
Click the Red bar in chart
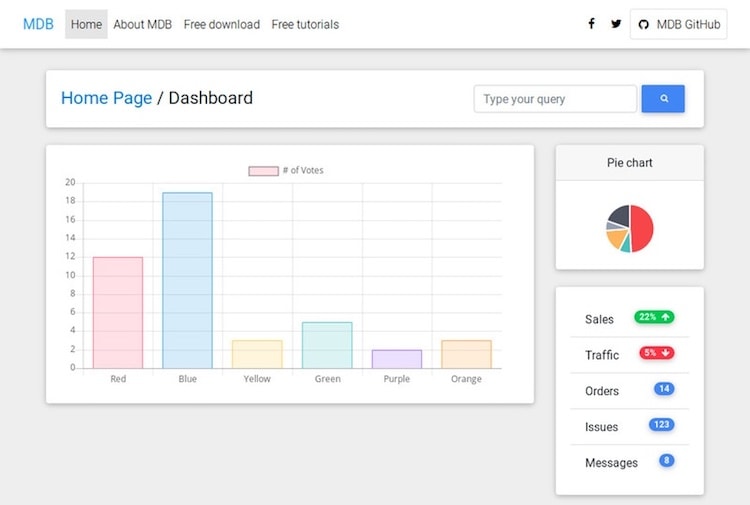(x=118, y=313)
